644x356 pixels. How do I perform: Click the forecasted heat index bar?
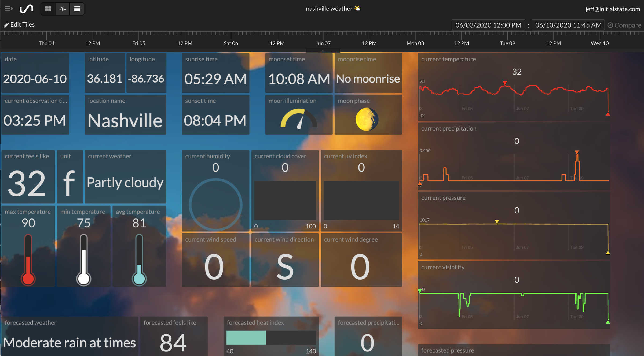[271, 338]
